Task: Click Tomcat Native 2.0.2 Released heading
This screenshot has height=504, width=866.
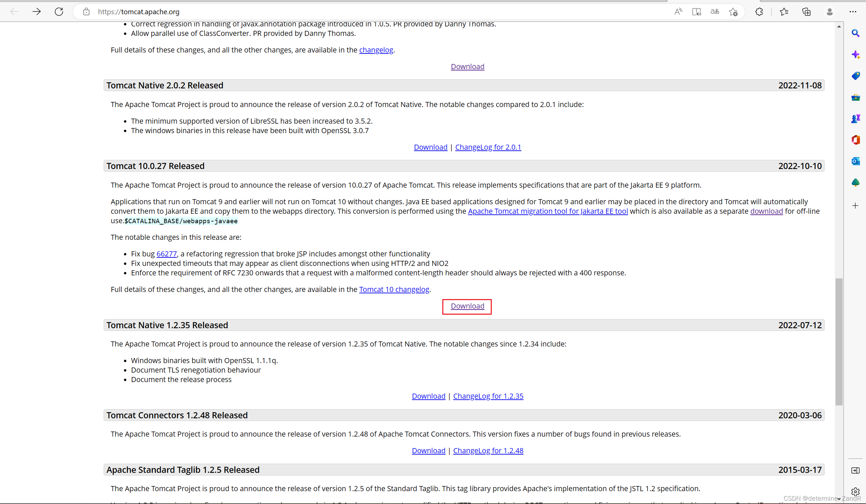Action: click(x=165, y=85)
